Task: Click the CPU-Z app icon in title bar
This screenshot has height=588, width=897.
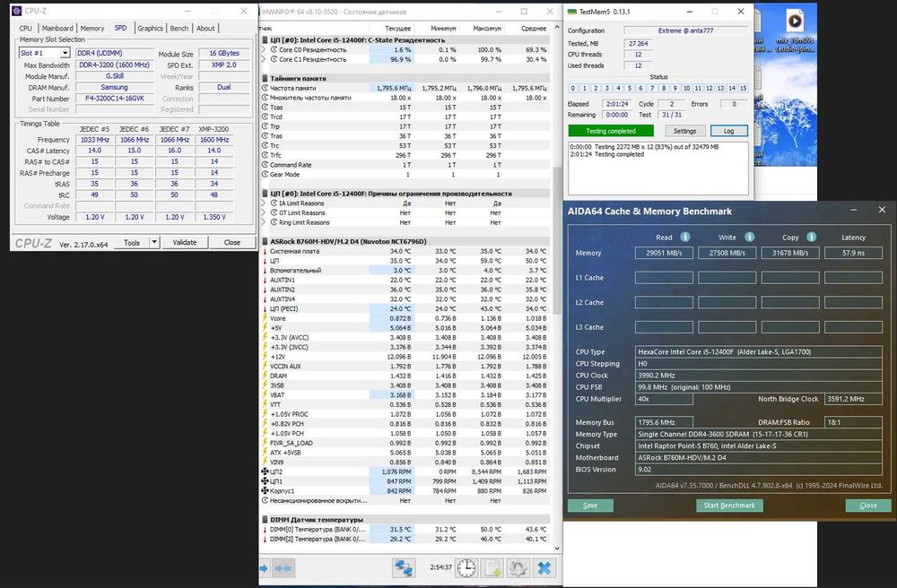Action: click(x=16, y=11)
